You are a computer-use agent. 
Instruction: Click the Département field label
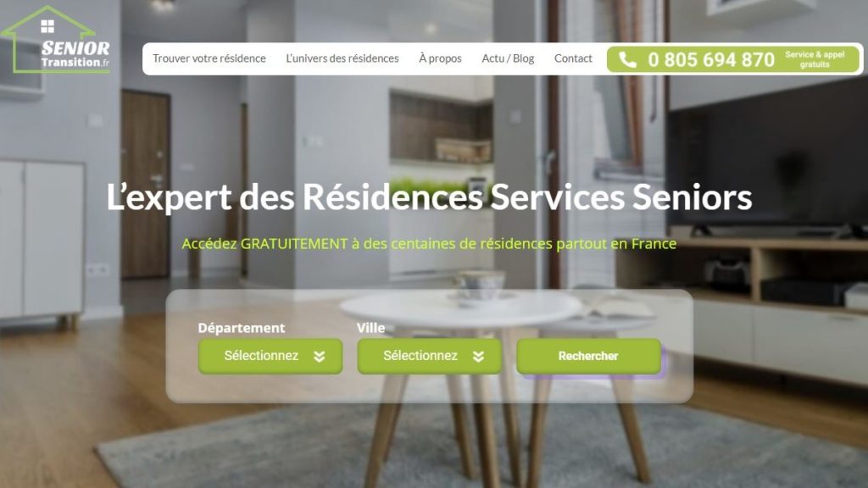click(242, 328)
